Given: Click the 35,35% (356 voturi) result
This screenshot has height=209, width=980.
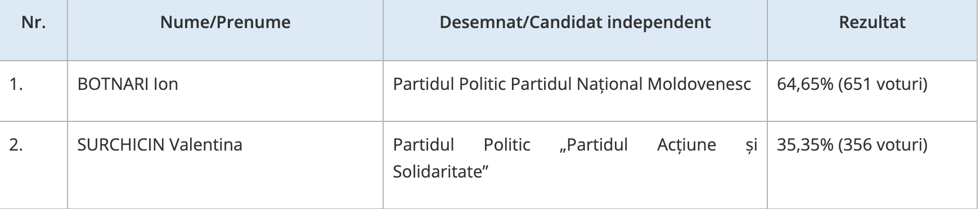Looking at the screenshot, I should click(x=852, y=145).
